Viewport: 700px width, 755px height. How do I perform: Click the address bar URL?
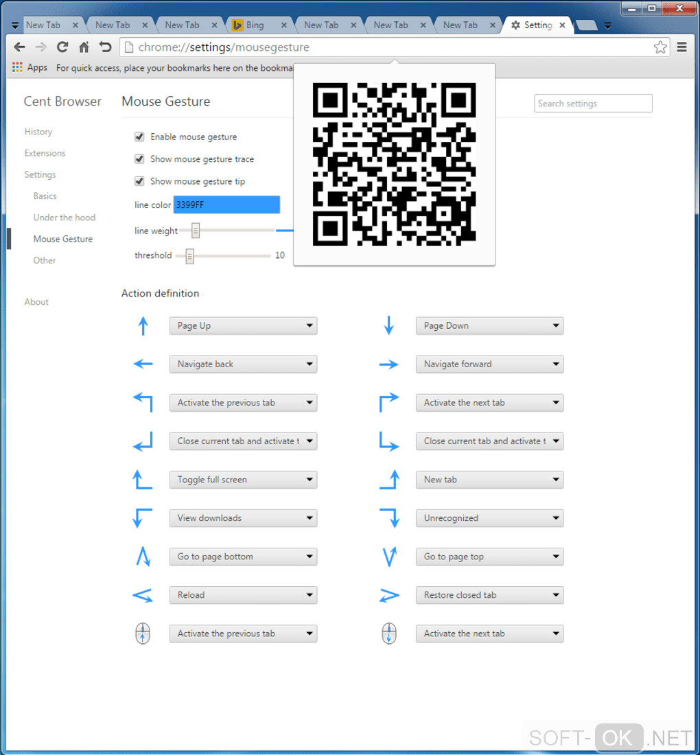click(224, 47)
